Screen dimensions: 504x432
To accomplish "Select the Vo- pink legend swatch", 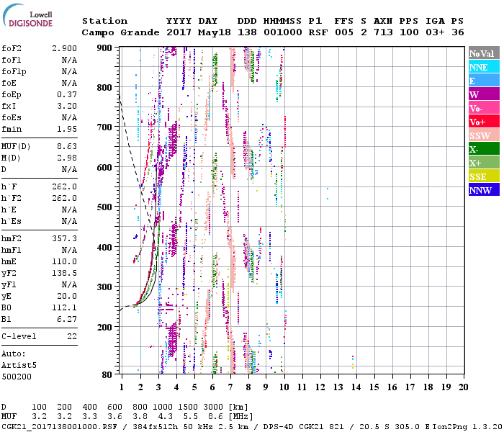I will [x=482, y=108].
